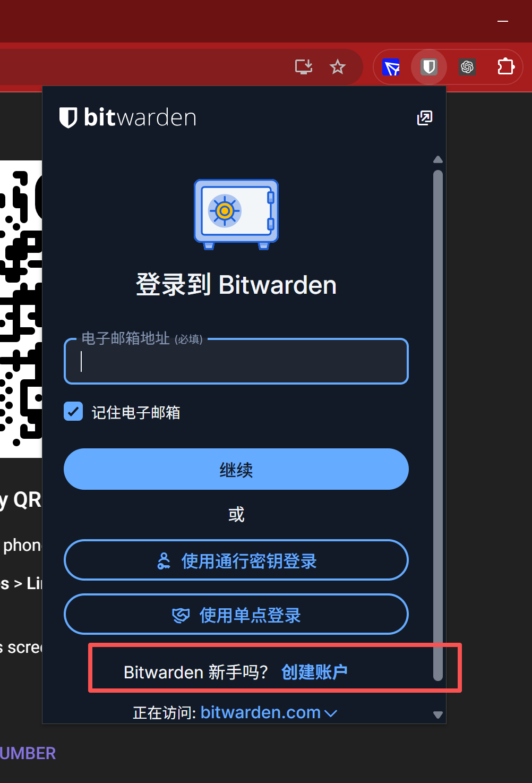
Task: Expand the bitwarden.com server dropdown
Action: tap(269, 712)
